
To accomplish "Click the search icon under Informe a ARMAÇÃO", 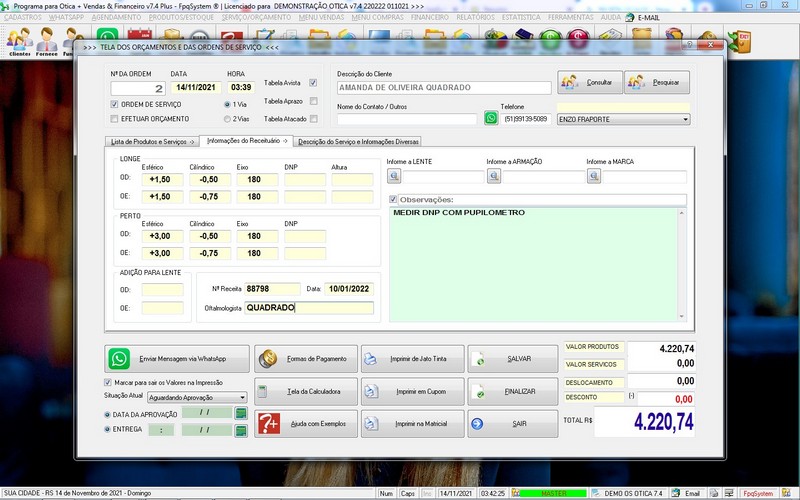I will (494, 177).
